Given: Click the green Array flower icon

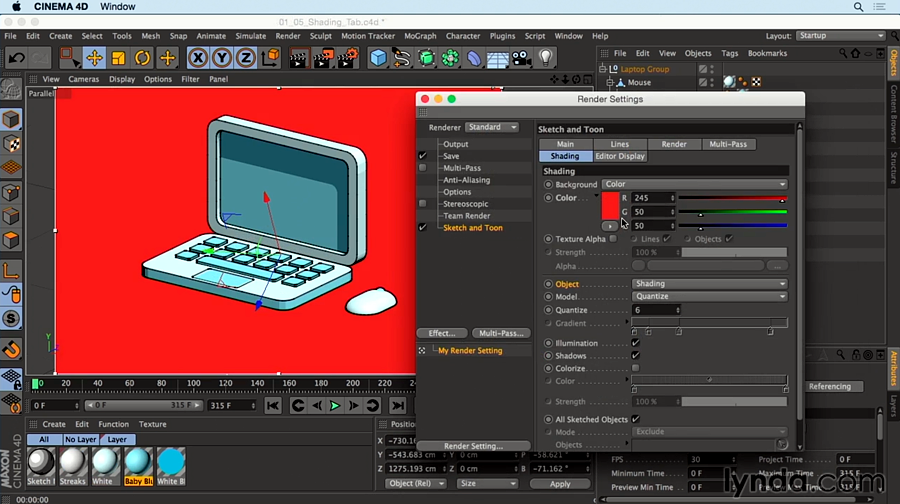Looking at the screenshot, I should [450, 58].
